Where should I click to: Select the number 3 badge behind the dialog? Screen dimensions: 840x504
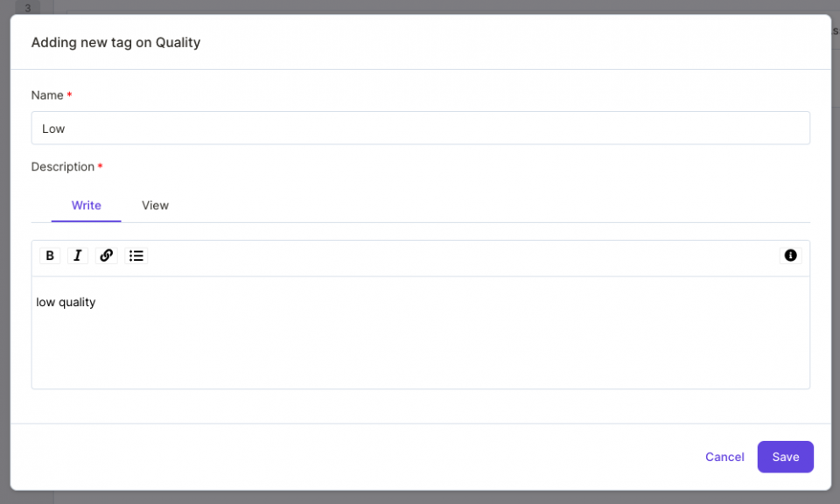coord(28,8)
